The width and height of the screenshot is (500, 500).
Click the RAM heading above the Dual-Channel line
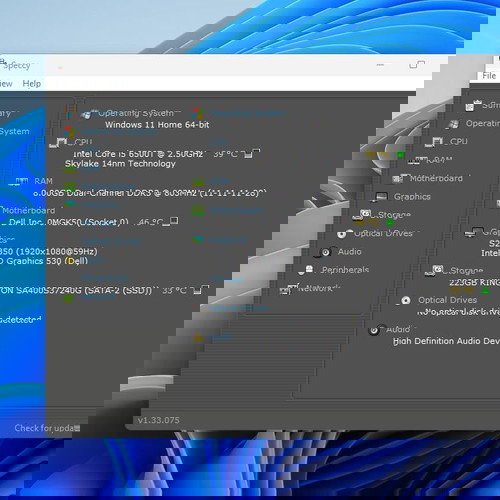(x=43, y=181)
